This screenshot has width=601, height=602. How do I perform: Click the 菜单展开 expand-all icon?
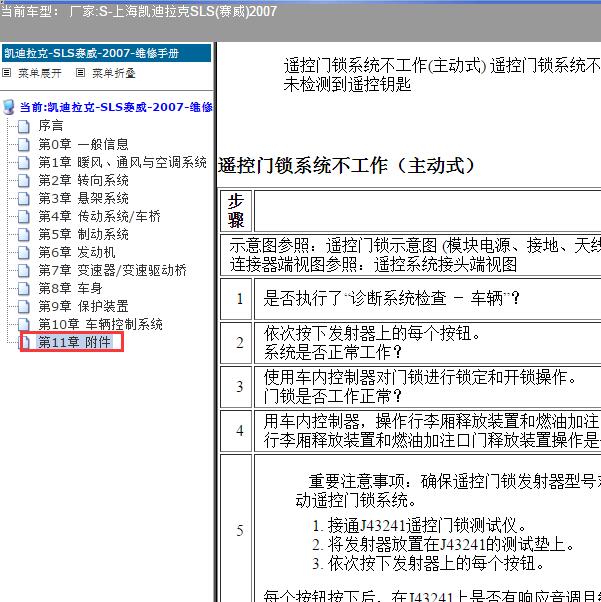(7, 72)
